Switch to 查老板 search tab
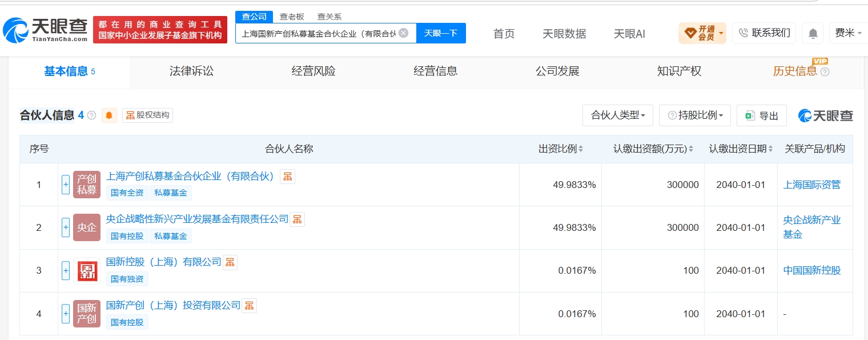 (x=292, y=17)
